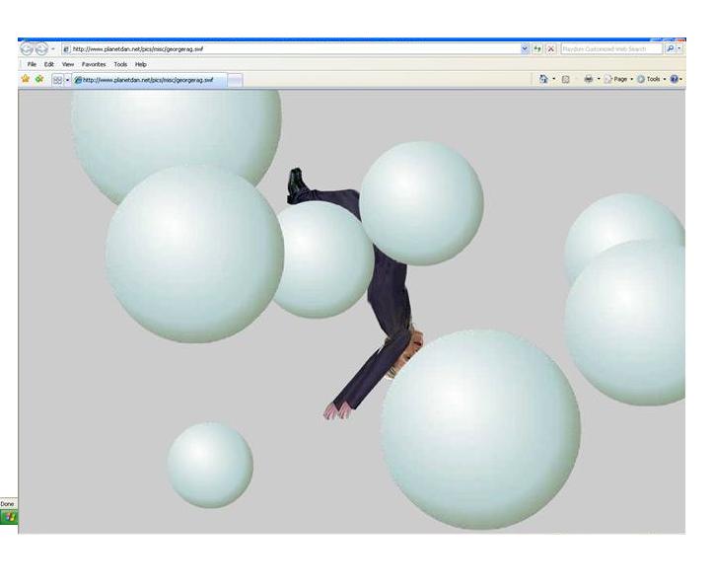Screen dimensions: 712x588
Task: Open the Quick Tabs list dropdown arrow
Action: point(67,80)
